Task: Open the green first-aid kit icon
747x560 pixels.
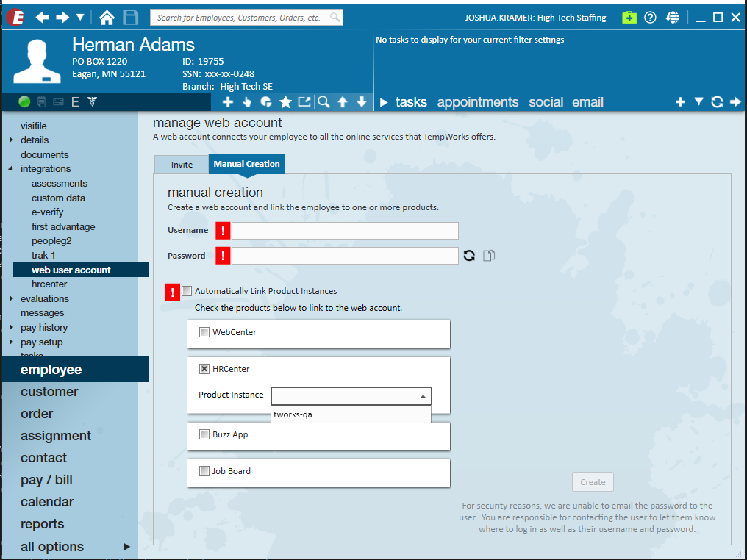Action: pyautogui.click(x=629, y=18)
